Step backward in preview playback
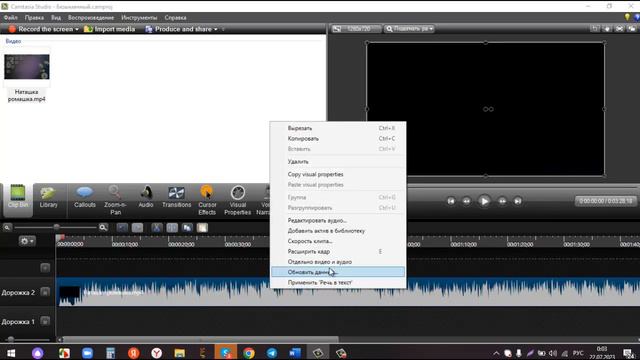Image resolution: width=640 pixels, height=360 pixels. [466, 201]
